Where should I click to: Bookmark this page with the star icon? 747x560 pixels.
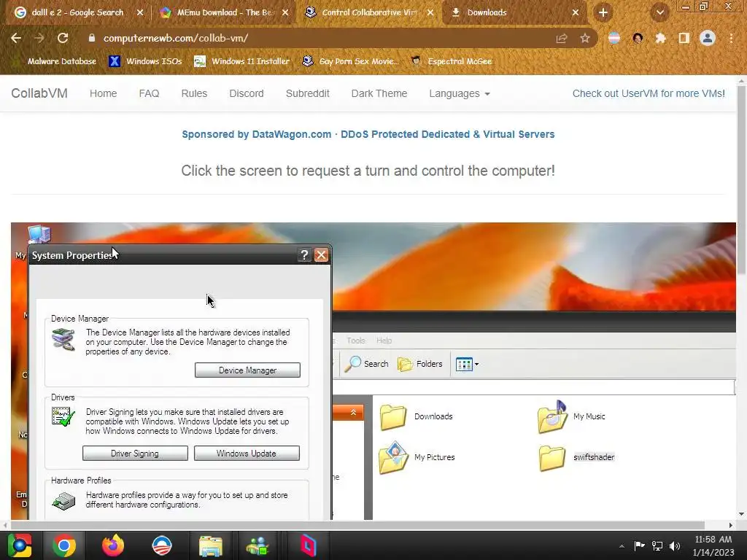tap(585, 39)
